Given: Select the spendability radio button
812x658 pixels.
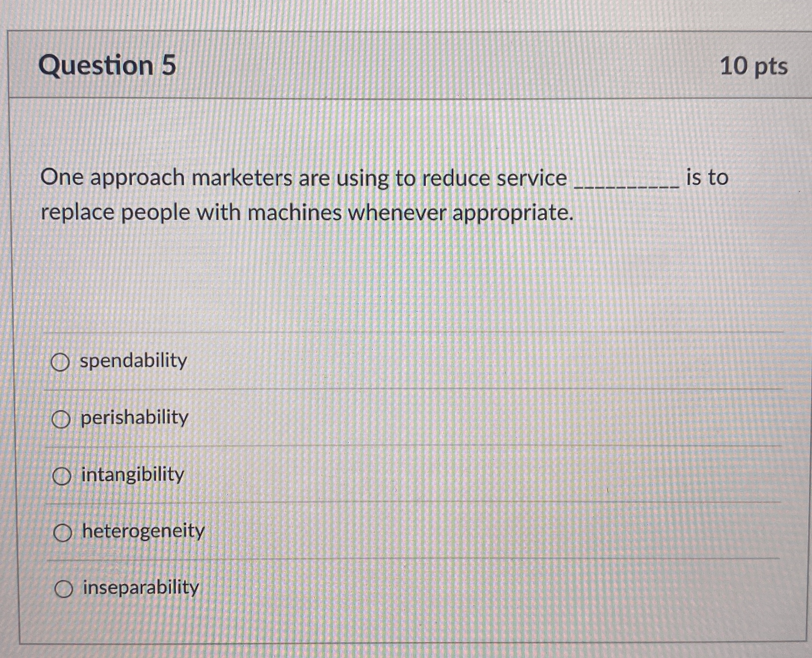Looking at the screenshot, I should coord(62,362).
